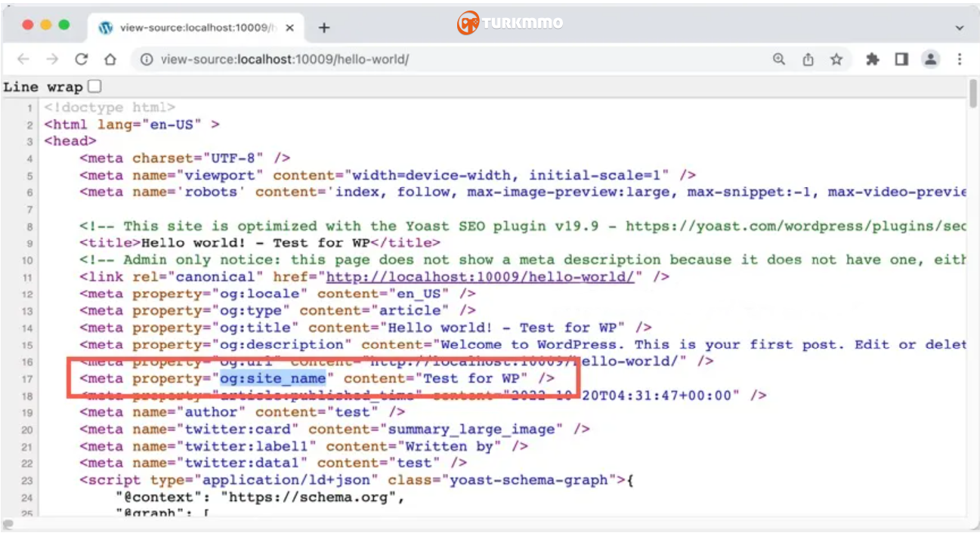Viewport: 980px width, 536px height.
Task: Click the title text "Hello world! - Test for WP"
Action: point(255,243)
